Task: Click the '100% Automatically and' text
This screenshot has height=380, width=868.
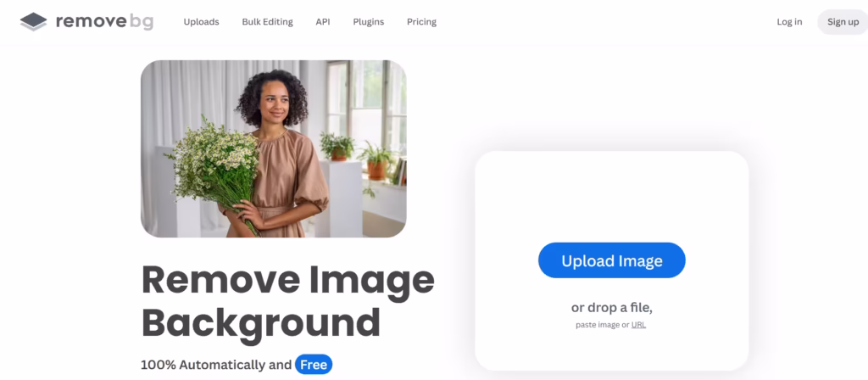Action: pyautogui.click(x=216, y=365)
